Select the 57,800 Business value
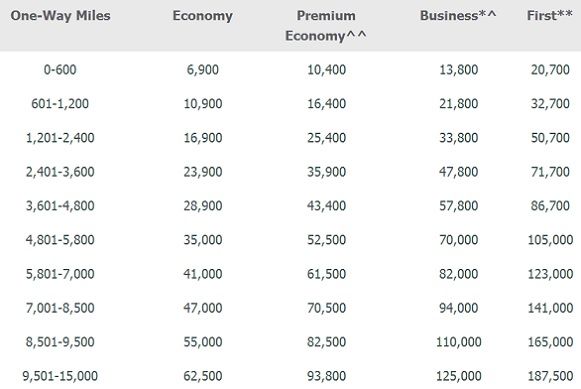The width and height of the screenshot is (581, 389). [x=459, y=206]
